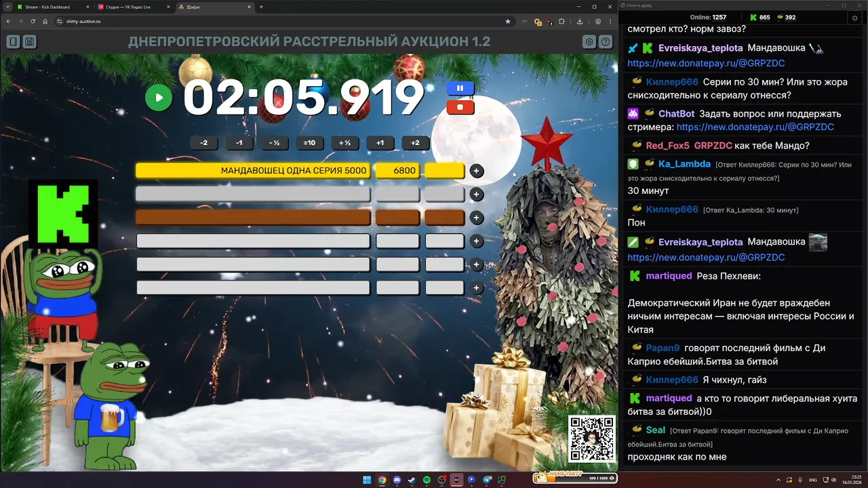Click the plus icon on the МАНДАВОШЕЦ row

[x=477, y=171]
